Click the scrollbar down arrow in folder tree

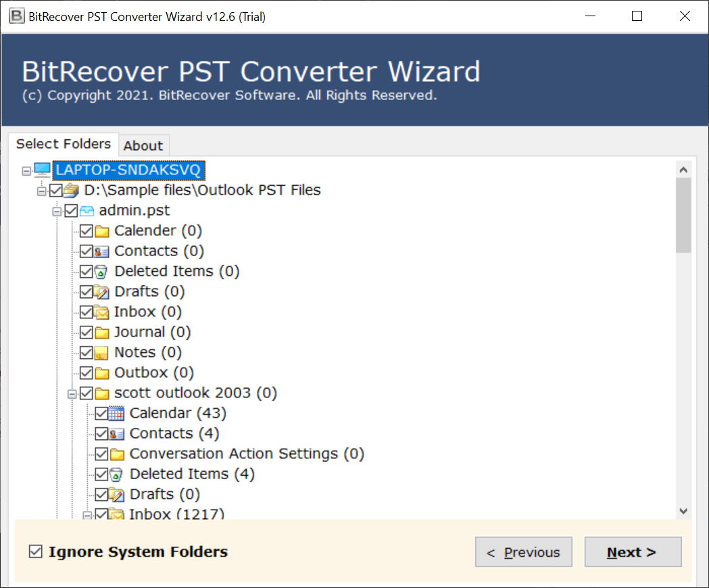(x=683, y=511)
